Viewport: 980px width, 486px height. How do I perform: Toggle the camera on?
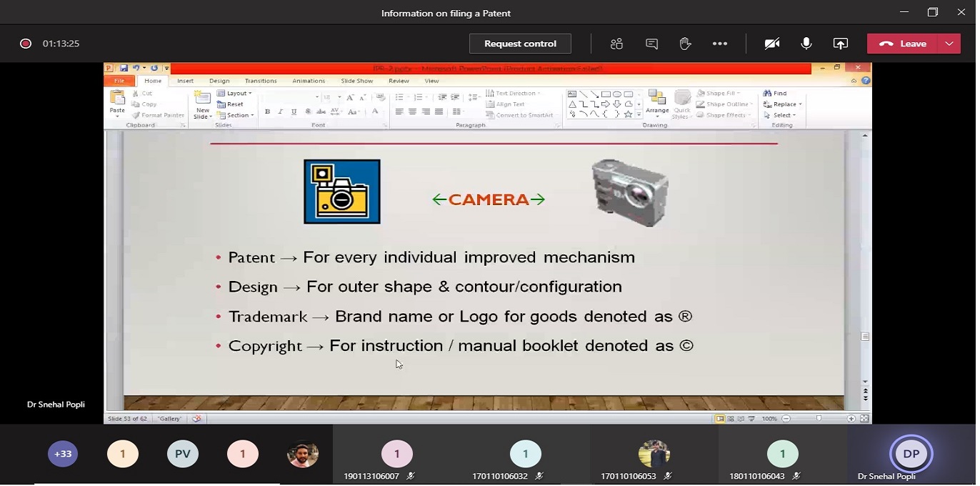(x=771, y=44)
